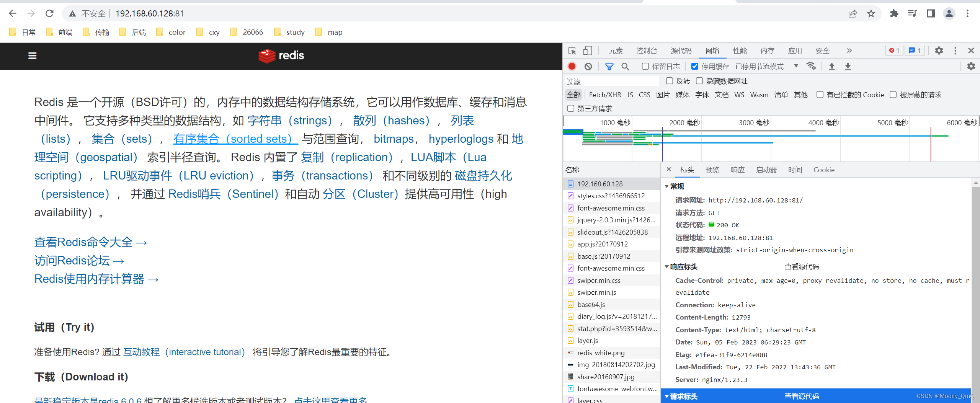The width and height of the screenshot is (980, 403).
Task: Switch to the 源代码 DevTools tab
Action: 681,51
